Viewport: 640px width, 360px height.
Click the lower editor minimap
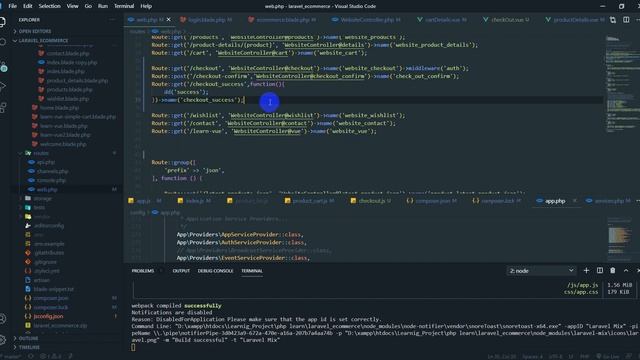(620, 239)
